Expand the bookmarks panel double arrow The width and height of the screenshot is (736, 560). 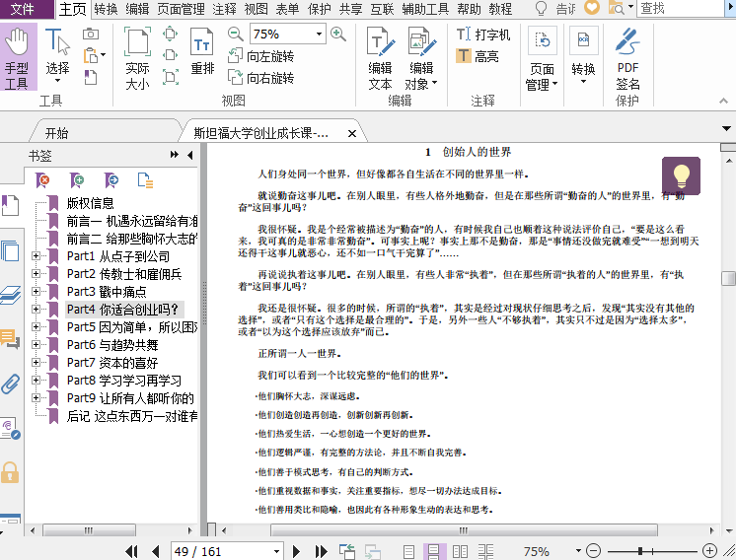click(x=175, y=155)
